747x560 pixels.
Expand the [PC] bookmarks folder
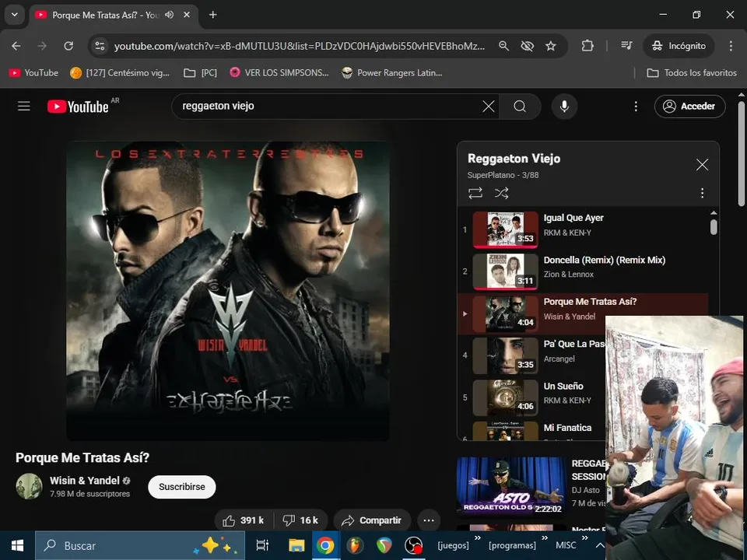pyautogui.click(x=201, y=73)
